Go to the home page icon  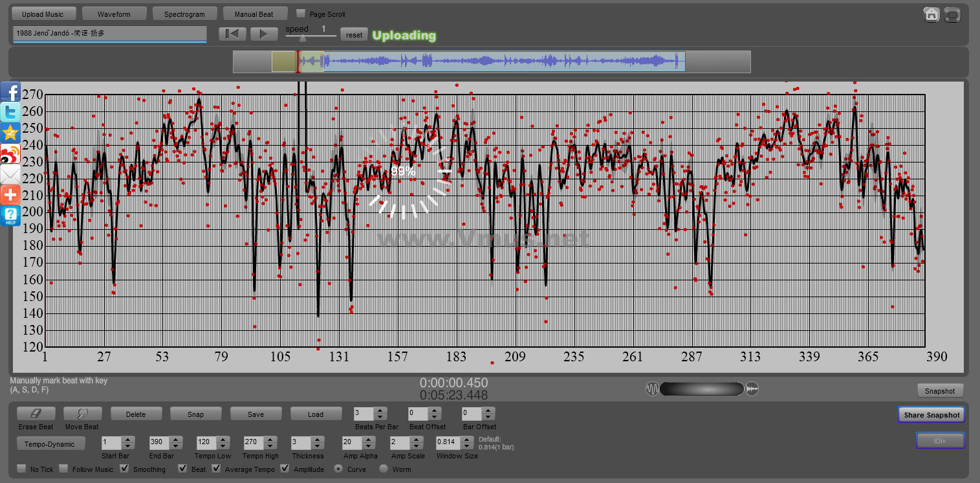[x=931, y=15]
